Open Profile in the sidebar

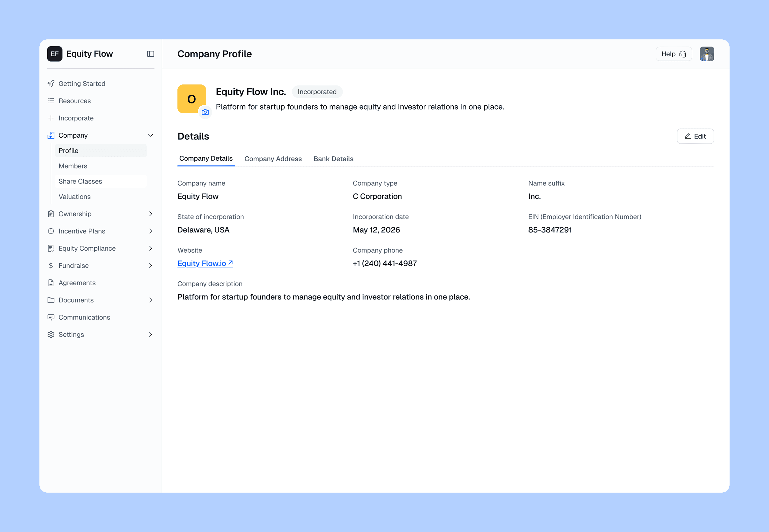coord(100,151)
